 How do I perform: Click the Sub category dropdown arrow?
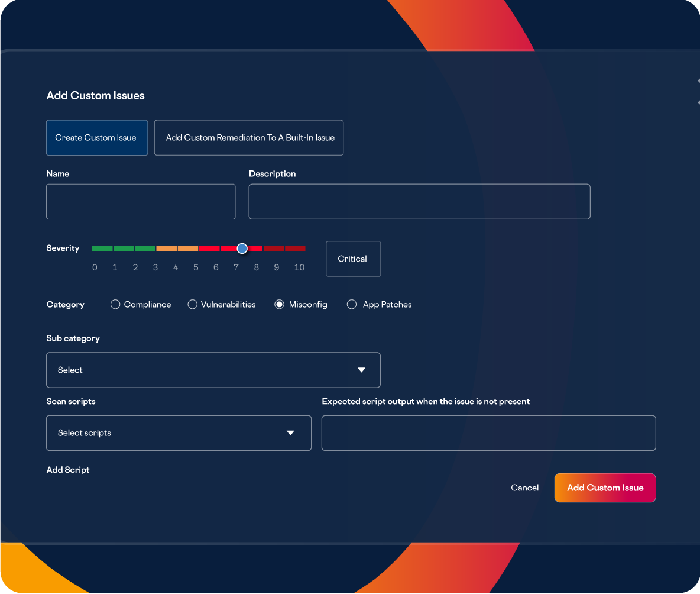coord(361,370)
